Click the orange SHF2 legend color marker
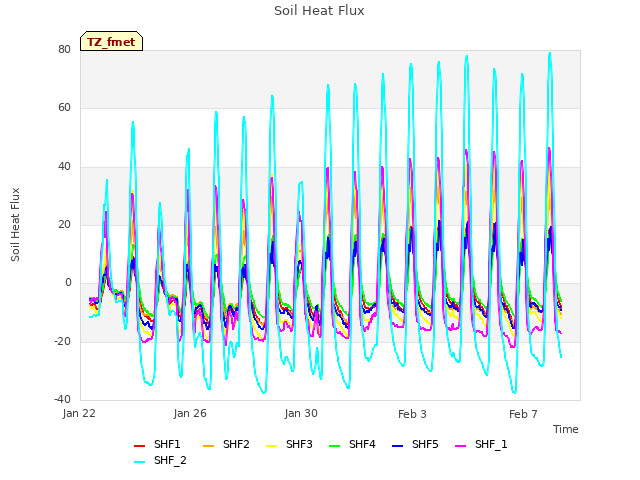This screenshot has width=640, height=480. [x=209, y=446]
